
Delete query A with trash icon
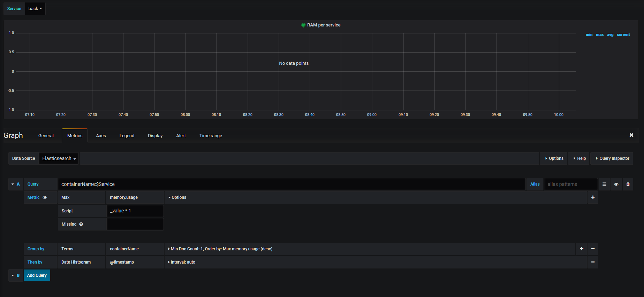point(628,184)
